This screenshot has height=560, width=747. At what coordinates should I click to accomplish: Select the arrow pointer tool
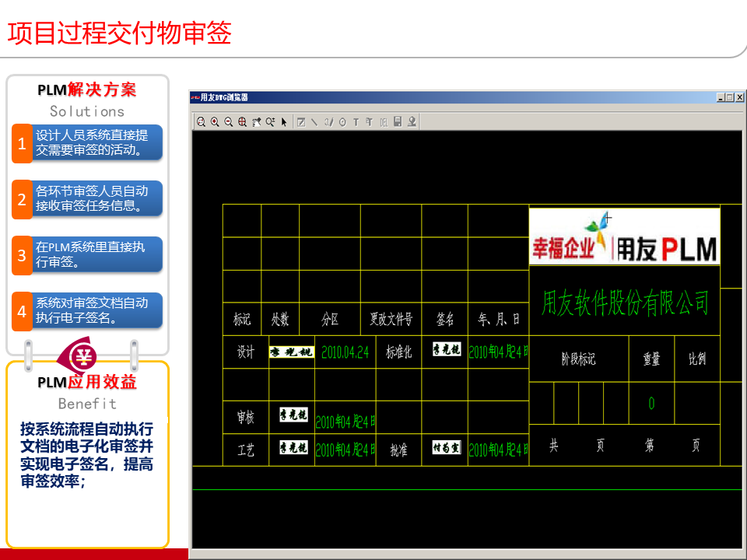[x=284, y=122]
